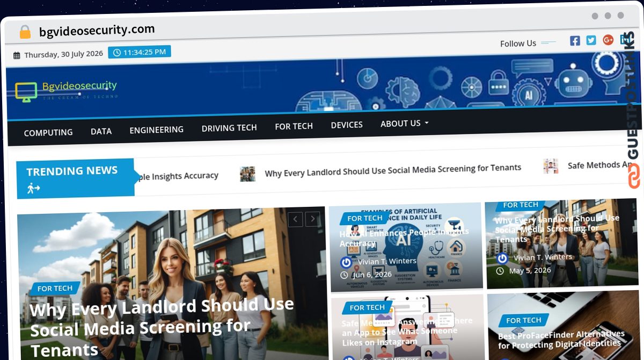Click For Tech tag on AI accuracy card
Image resolution: width=644 pixels, height=360 pixels.
coord(365,218)
